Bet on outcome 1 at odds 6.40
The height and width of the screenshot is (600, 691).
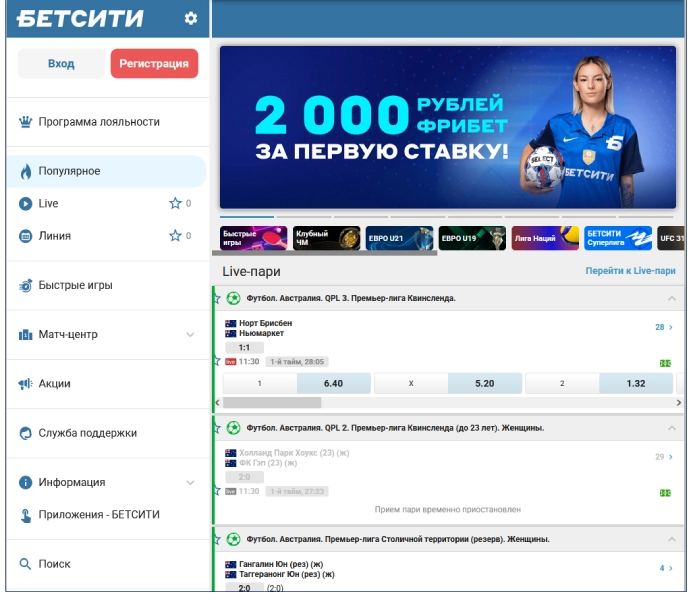click(297, 383)
